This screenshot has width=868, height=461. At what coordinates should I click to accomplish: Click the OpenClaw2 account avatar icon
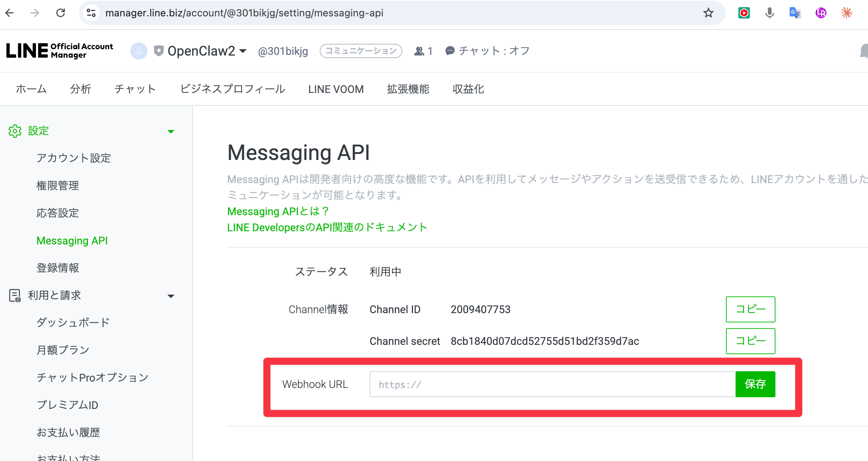pos(139,51)
